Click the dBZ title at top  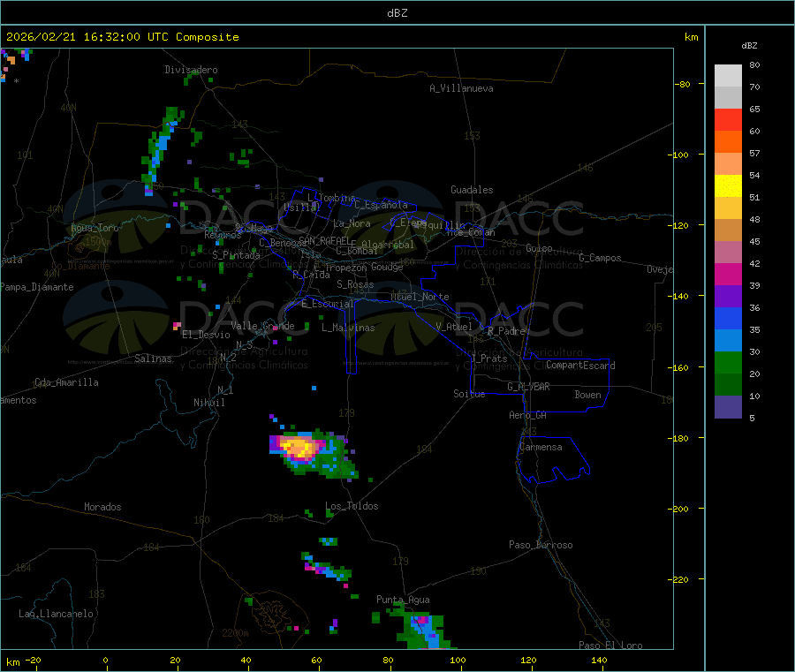pyautogui.click(x=397, y=13)
